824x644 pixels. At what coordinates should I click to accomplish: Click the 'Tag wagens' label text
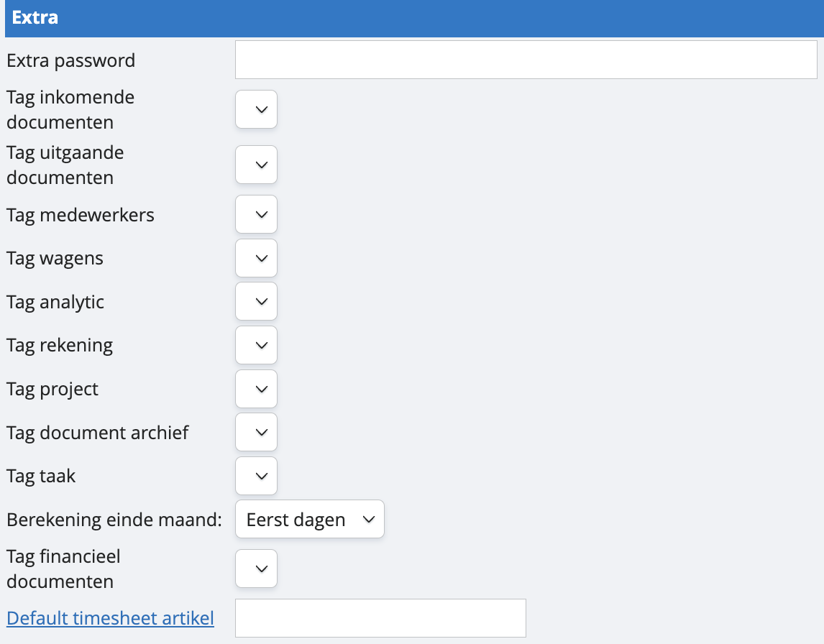[x=55, y=259]
